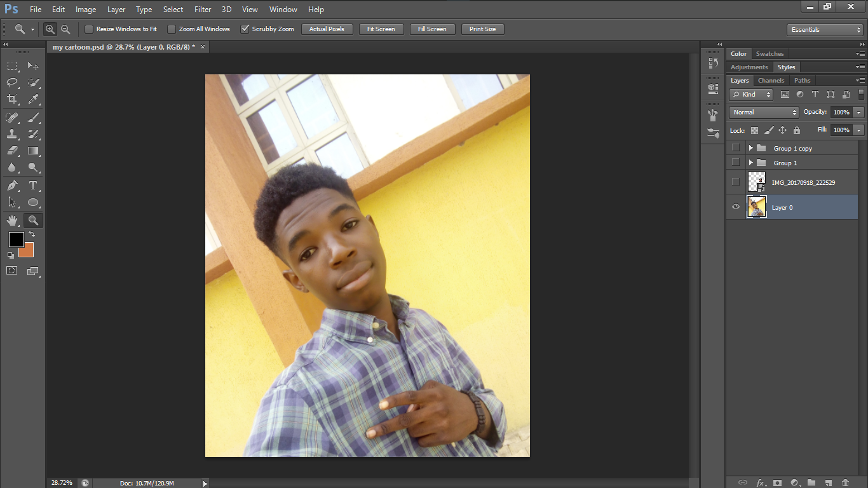This screenshot has width=868, height=488.
Task: Select the Spot Healing Brush tool
Action: pos(12,117)
